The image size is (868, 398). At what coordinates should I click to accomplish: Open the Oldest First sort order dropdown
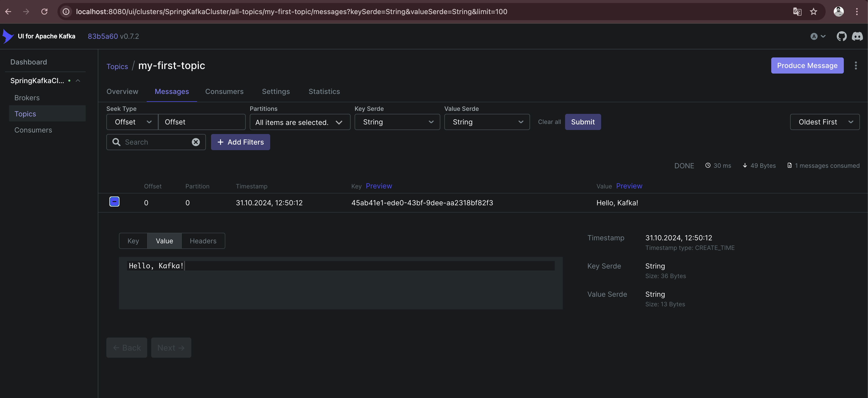click(825, 122)
